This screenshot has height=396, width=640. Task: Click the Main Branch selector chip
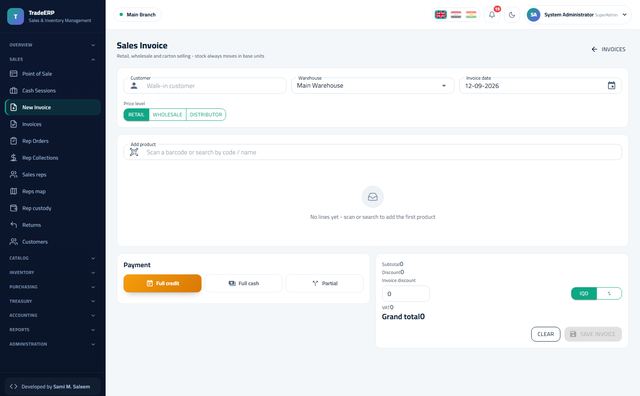(x=138, y=15)
